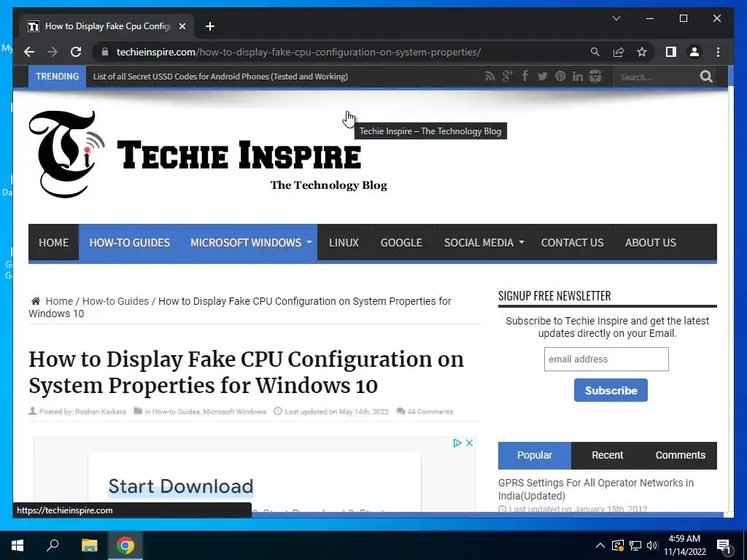Click the Microsoft Windows category link
This screenshot has width=747, height=560.
click(234, 412)
